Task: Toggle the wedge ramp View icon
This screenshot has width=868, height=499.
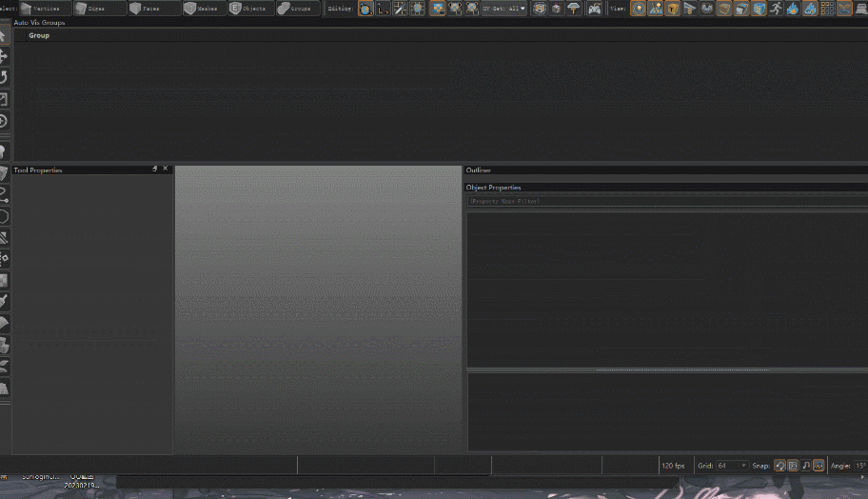Action: (690, 9)
